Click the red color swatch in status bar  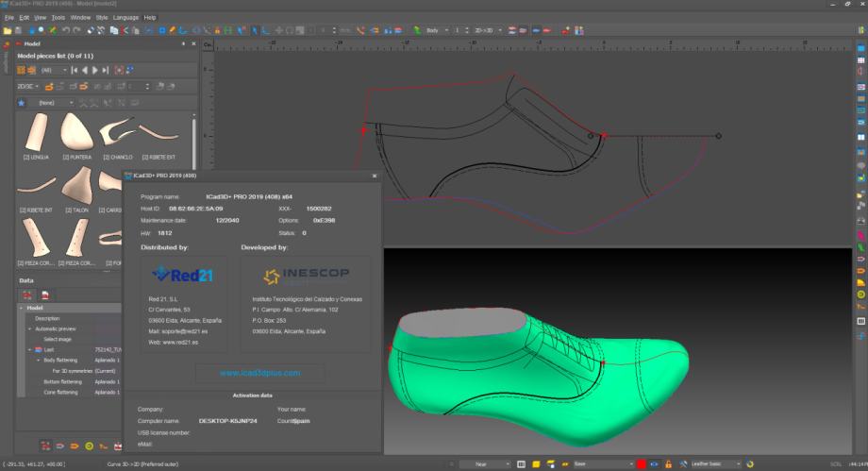pyautogui.click(x=642, y=464)
